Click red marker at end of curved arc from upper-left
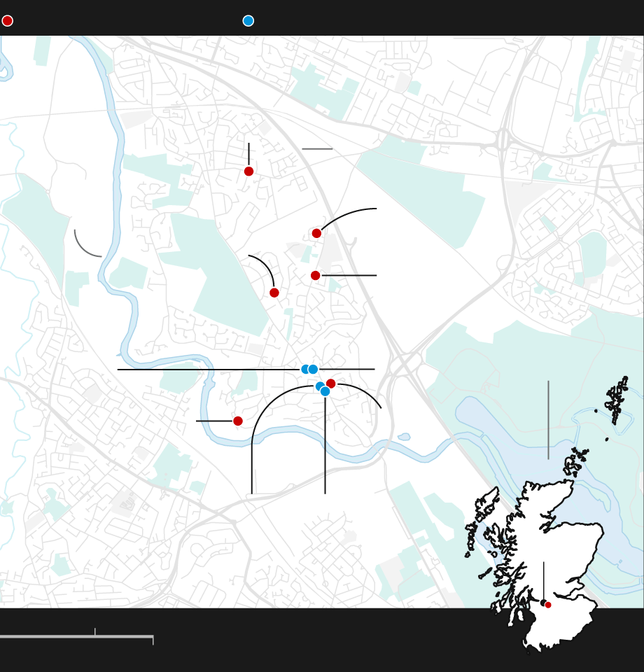The image size is (644, 672). [274, 293]
